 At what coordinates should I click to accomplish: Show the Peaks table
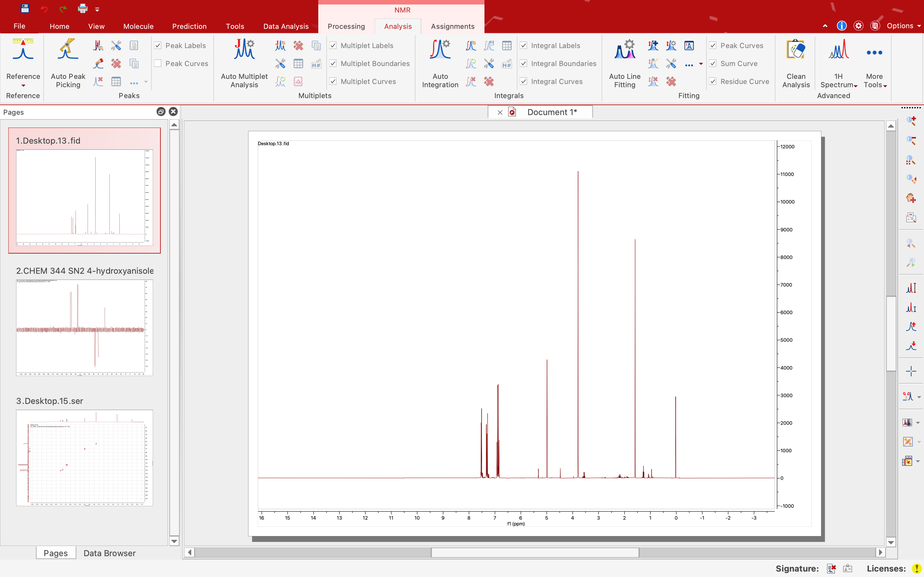[116, 81]
